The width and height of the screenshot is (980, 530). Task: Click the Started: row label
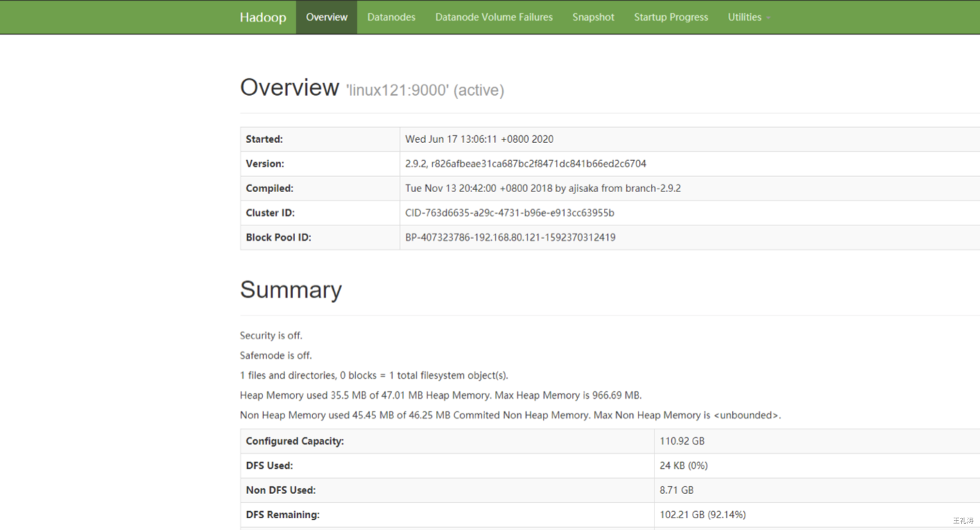tap(264, 139)
